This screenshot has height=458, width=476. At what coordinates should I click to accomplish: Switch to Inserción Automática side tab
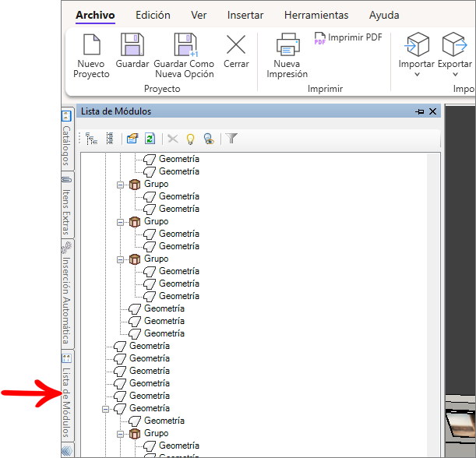[x=67, y=294]
